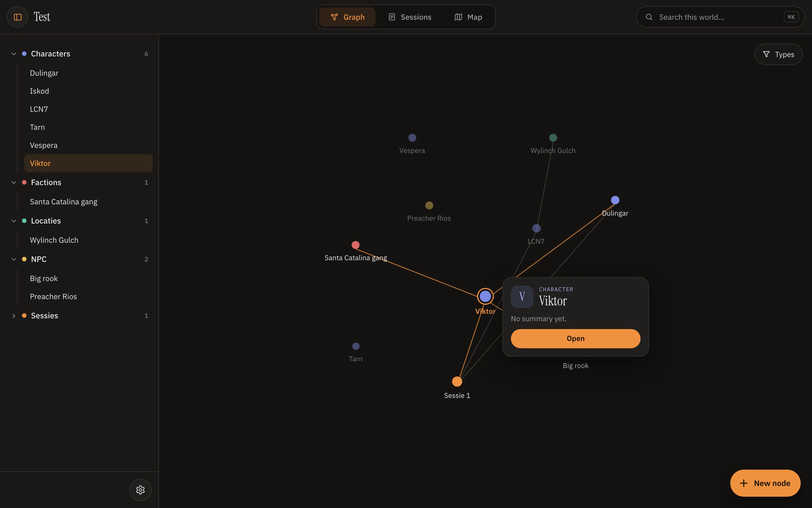Screen dimensions: 812x508
Task: Create a New node
Action: pos(765,483)
